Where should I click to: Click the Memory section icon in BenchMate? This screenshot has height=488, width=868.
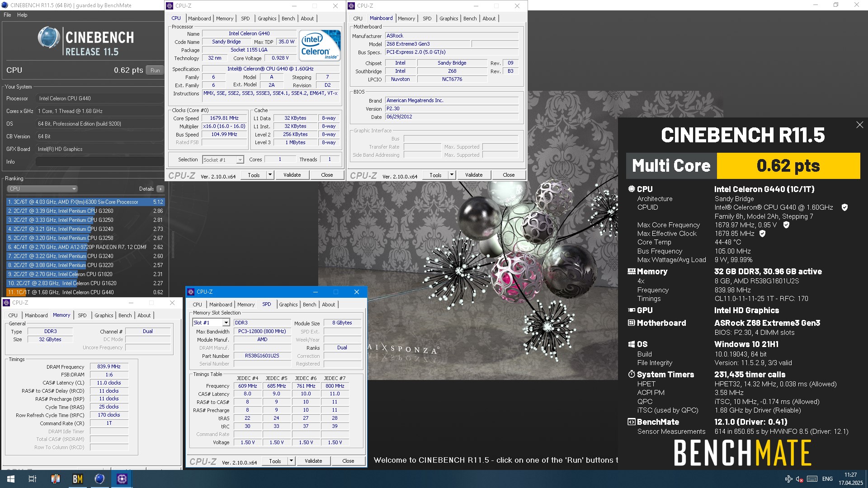[x=632, y=272]
